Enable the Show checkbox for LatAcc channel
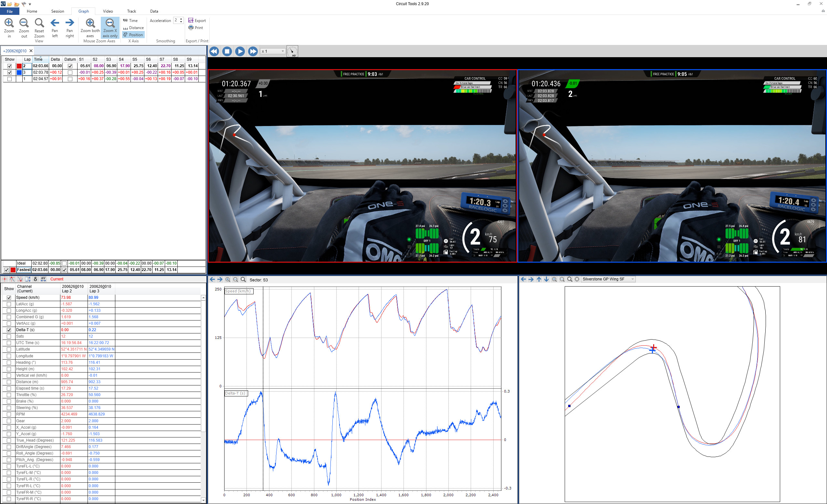 (9, 304)
